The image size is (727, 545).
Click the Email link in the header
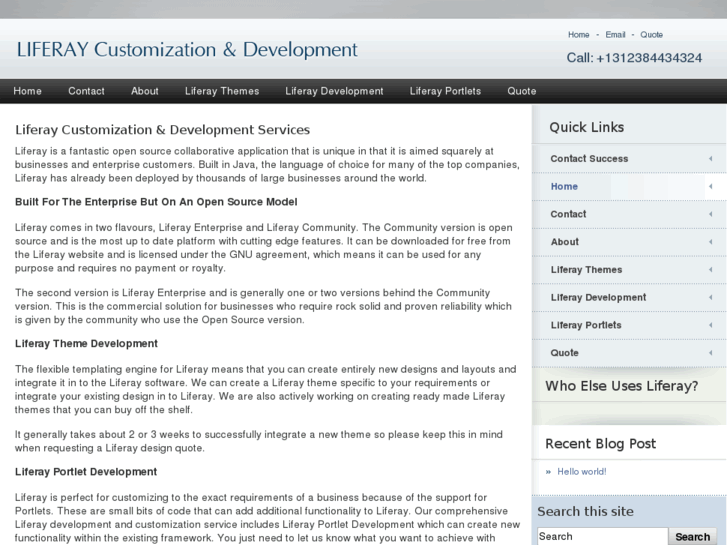(x=615, y=35)
